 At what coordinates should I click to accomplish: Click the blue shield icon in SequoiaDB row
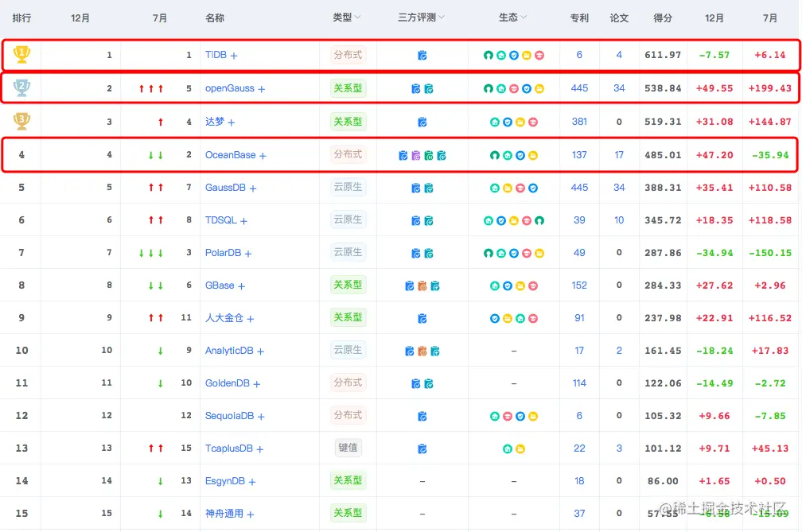520,417
